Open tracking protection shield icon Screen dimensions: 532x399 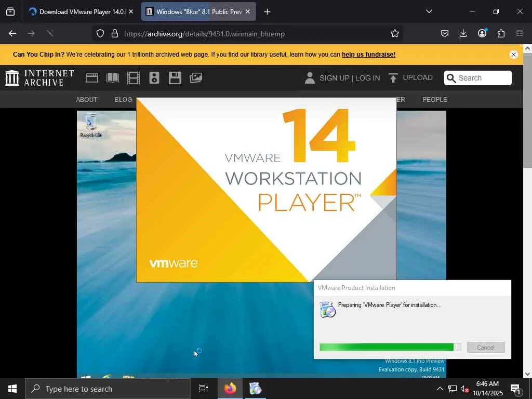(100, 34)
